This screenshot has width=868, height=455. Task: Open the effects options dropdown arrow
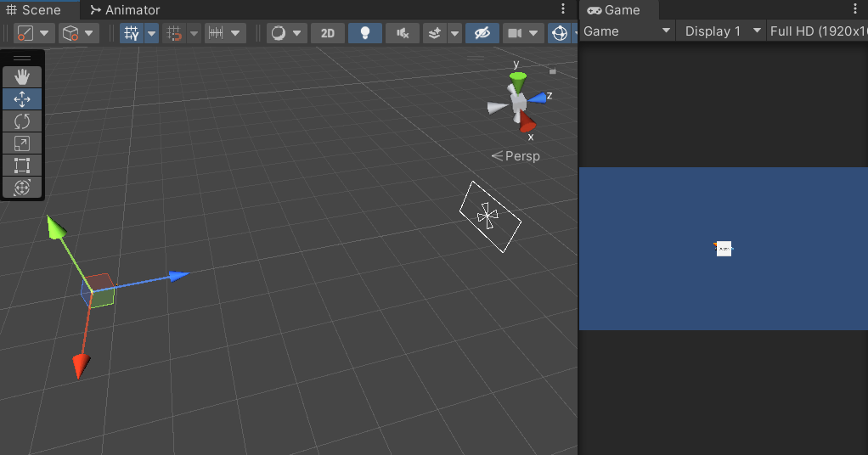point(454,33)
